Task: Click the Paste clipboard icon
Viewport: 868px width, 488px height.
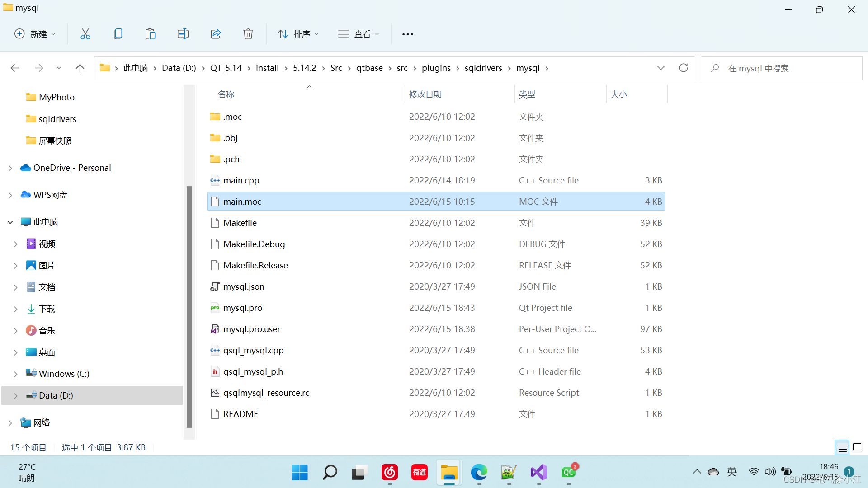Action: point(150,34)
